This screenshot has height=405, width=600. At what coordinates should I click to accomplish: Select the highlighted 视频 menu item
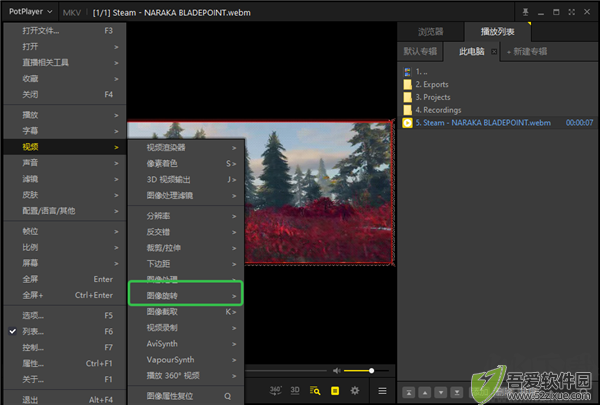coord(65,147)
